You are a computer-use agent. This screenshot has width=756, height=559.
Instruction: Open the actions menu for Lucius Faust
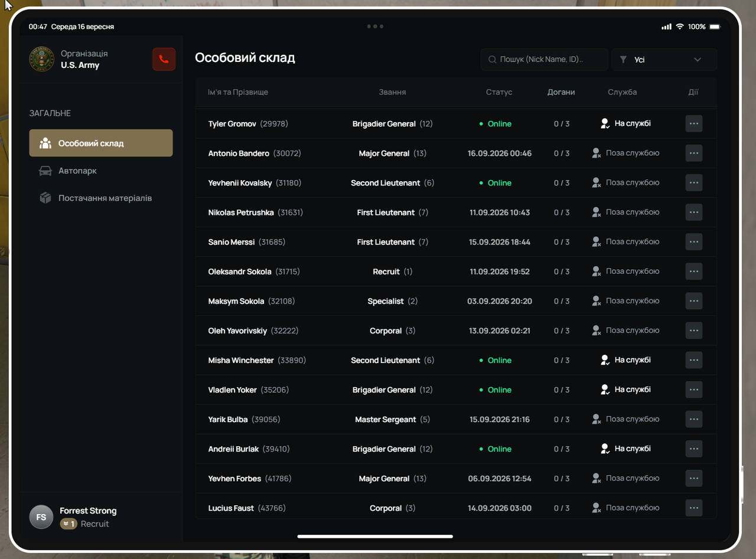coord(694,508)
